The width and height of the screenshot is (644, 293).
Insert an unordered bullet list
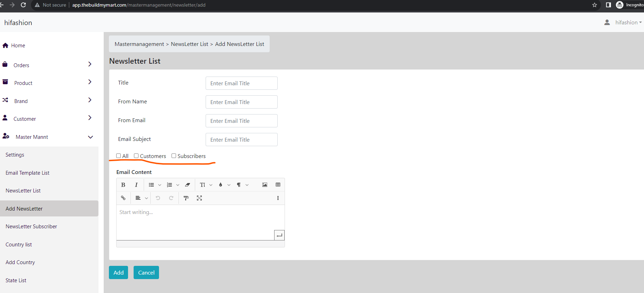click(151, 185)
